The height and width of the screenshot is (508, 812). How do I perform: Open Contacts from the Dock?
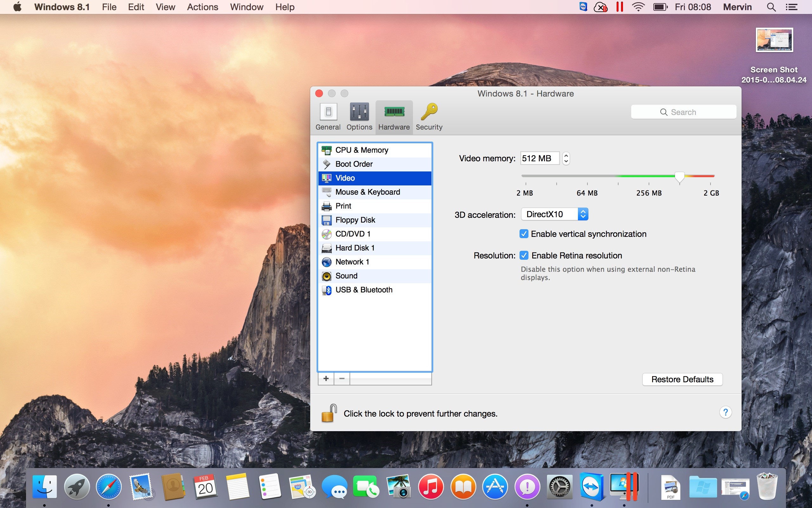(x=173, y=486)
